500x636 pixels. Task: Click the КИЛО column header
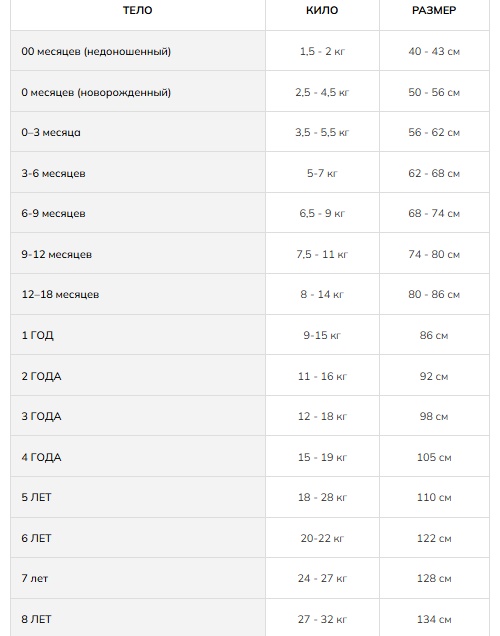tap(322, 10)
